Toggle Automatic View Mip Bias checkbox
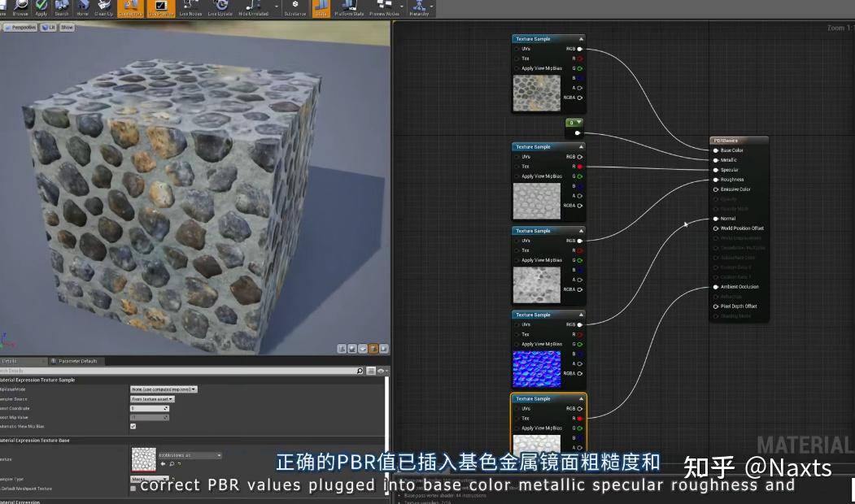The image size is (855, 504). (x=133, y=426)
